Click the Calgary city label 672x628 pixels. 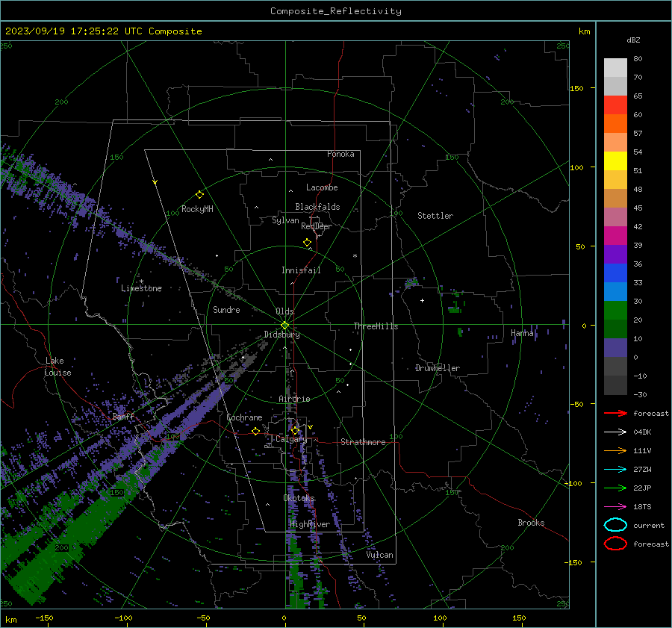pyautogui.click(x=291, y=439)
